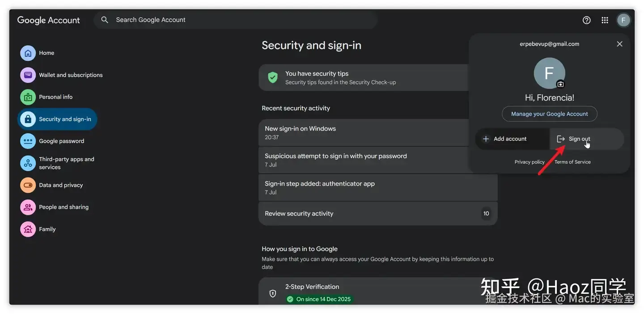This screenshot has height=314, width=644.
Task: Open New sign-in on Windows activity
Action: tap(364, 132)
